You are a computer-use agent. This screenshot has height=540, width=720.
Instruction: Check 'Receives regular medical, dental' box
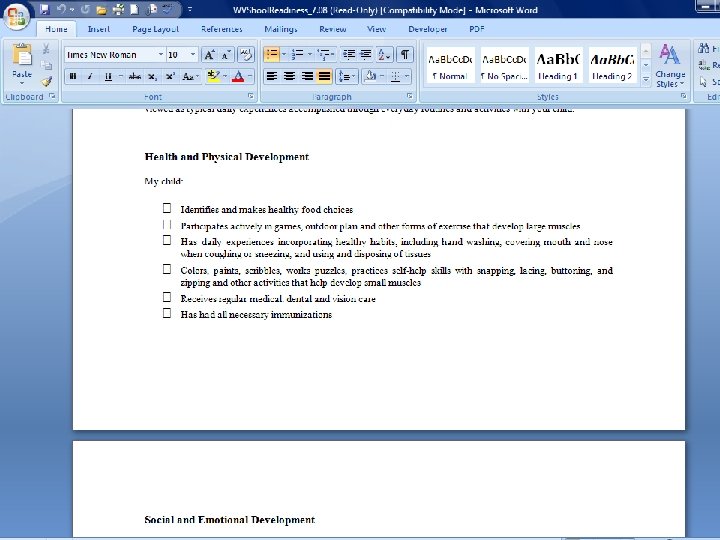coord(167,298)
